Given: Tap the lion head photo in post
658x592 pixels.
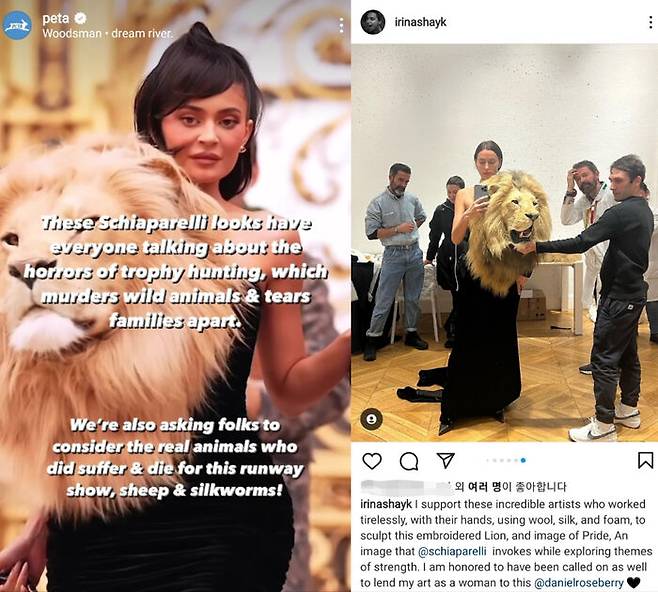Looking at the screenshot, I should pos(504,243).
